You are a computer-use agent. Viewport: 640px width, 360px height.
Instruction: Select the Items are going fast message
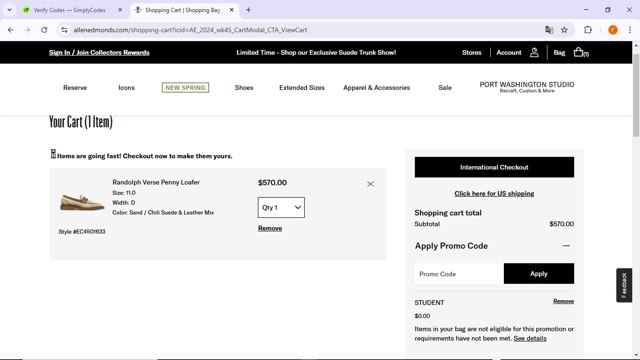(x=144, y=156)
